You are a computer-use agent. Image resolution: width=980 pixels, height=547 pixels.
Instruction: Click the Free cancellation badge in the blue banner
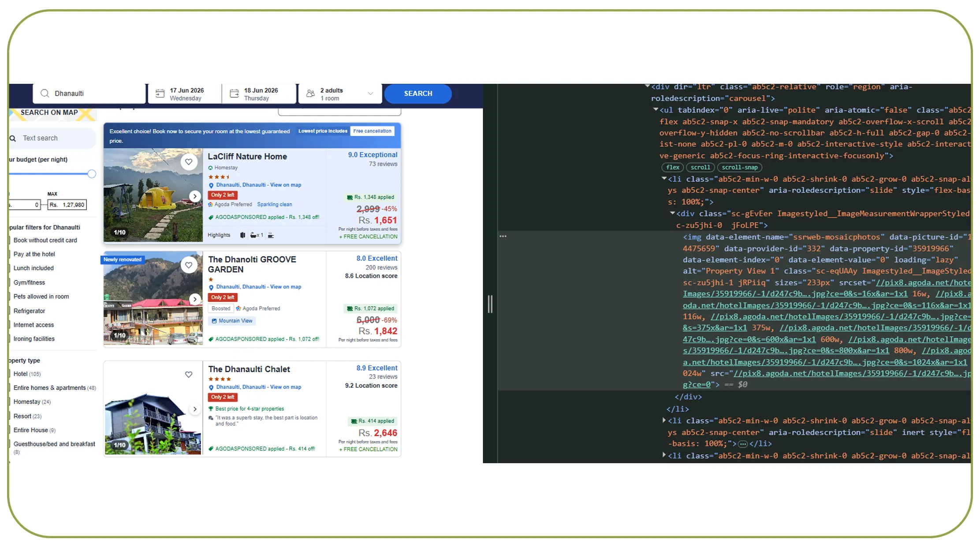(x=372, y=131)
